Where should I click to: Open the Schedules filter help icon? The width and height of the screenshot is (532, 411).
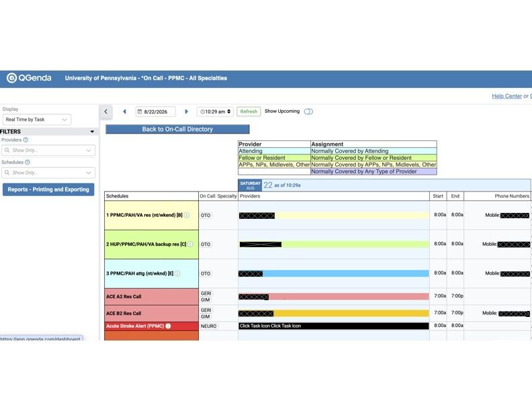28,162
